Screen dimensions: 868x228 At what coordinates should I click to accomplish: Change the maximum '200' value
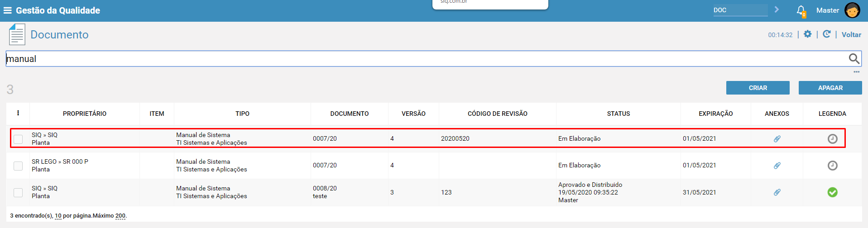pos(120,216)
